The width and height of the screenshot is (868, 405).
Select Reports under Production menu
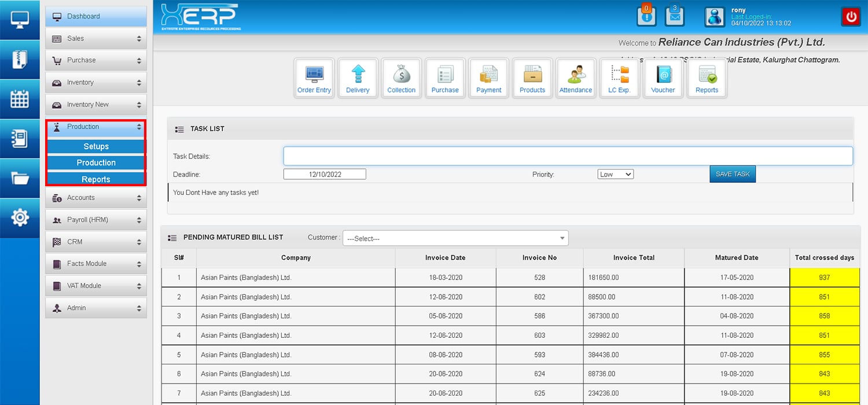(x=96, y=179)
